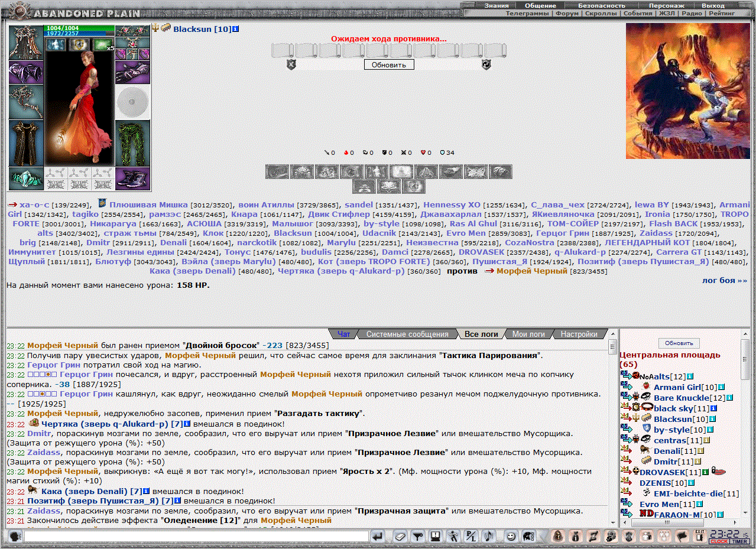Click the helmet equipment slot icon
This screenshot has height=549, width=756.
click(26, 42)
